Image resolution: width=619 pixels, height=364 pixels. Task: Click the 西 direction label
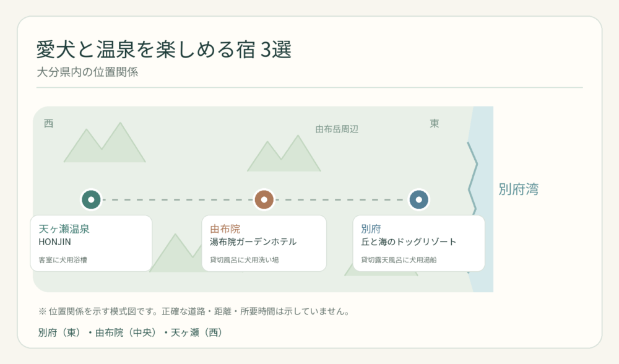(48, 124)
